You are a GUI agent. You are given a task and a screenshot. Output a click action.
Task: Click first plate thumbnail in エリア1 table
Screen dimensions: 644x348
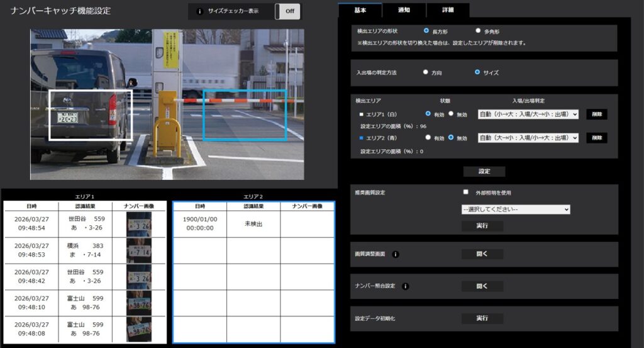[x=139, y=224]
